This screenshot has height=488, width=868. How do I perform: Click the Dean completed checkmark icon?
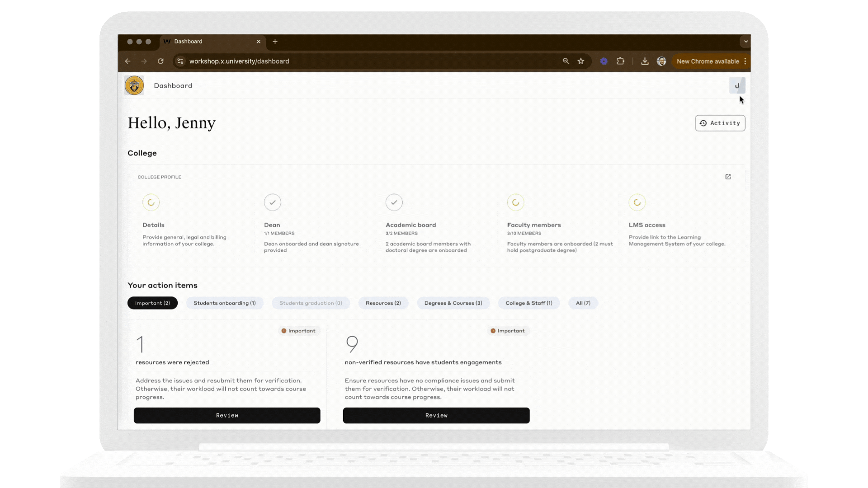pos(272,202)
